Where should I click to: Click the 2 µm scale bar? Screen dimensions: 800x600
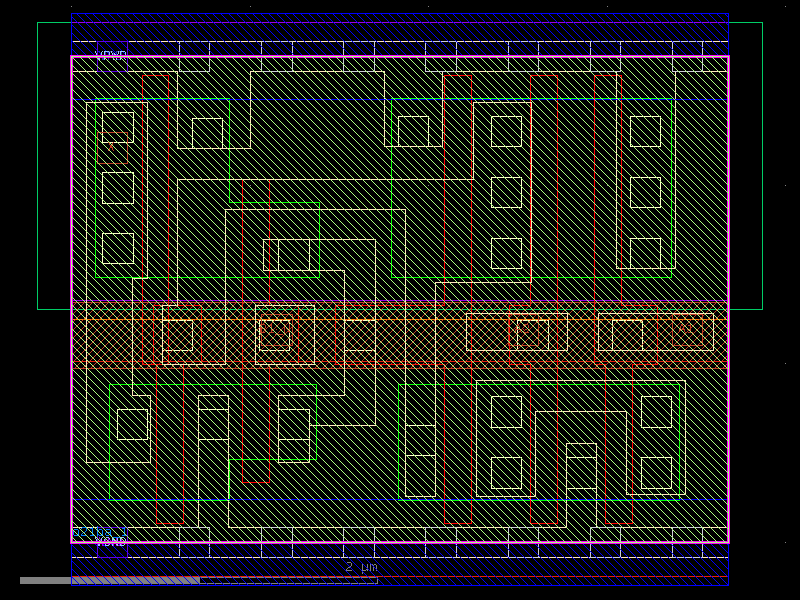tap(360, 566)
